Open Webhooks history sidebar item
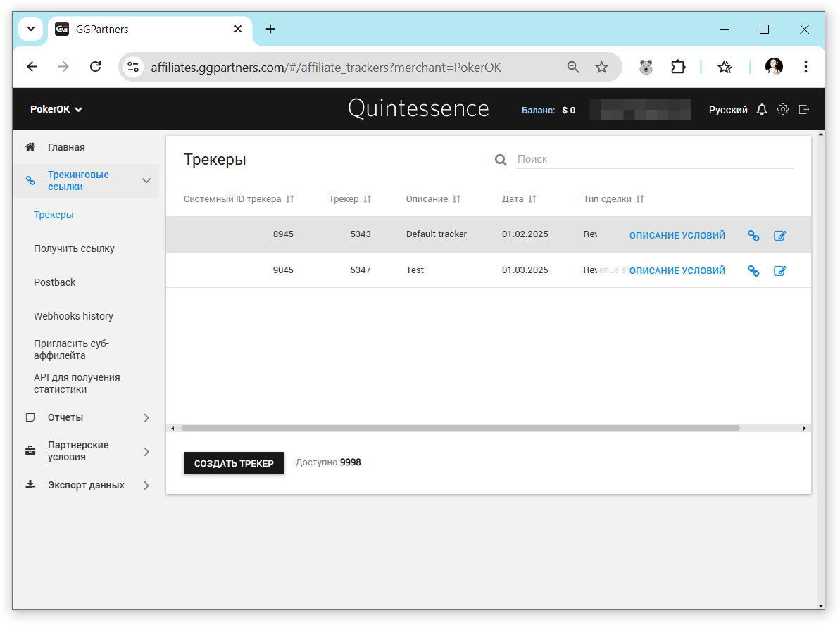The width and height of the screenshot is (840, 625). coord(73,316)
